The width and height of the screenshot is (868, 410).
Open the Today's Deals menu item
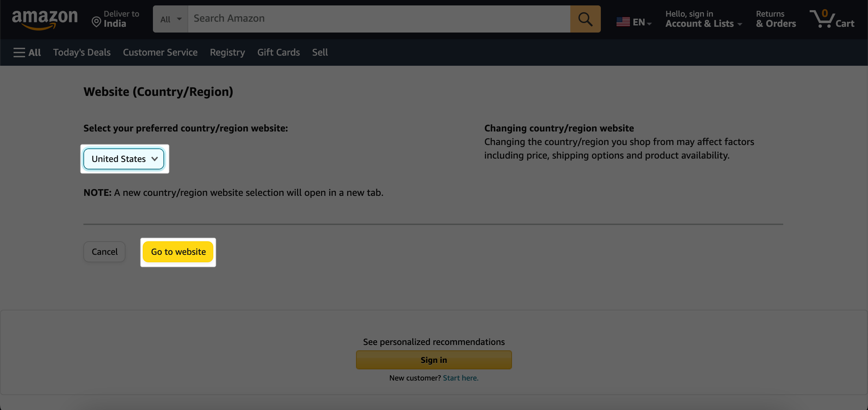[82, 52]
